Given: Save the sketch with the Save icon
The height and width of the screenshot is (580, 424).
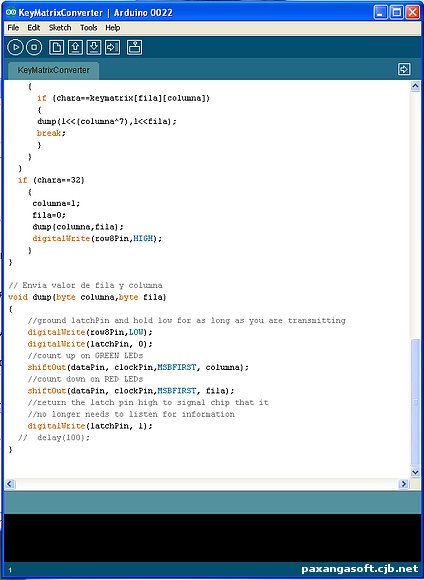Looking at the screenshot, I should tap(94, 47).
